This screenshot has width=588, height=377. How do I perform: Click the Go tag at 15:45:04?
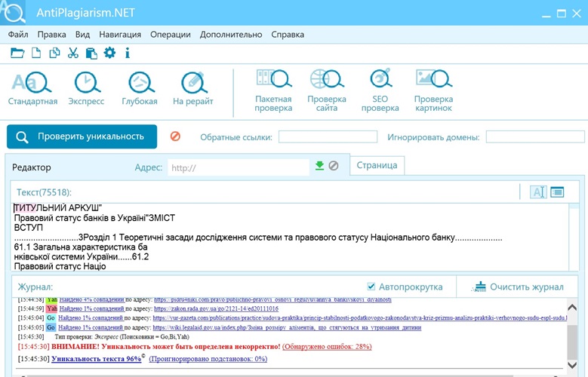tap(51, 317)
